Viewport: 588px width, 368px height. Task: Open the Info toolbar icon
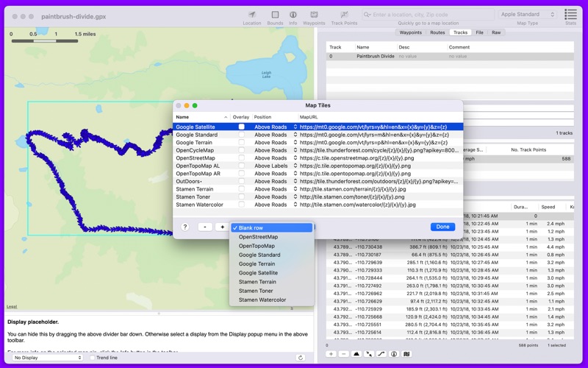tap(293, 15)
